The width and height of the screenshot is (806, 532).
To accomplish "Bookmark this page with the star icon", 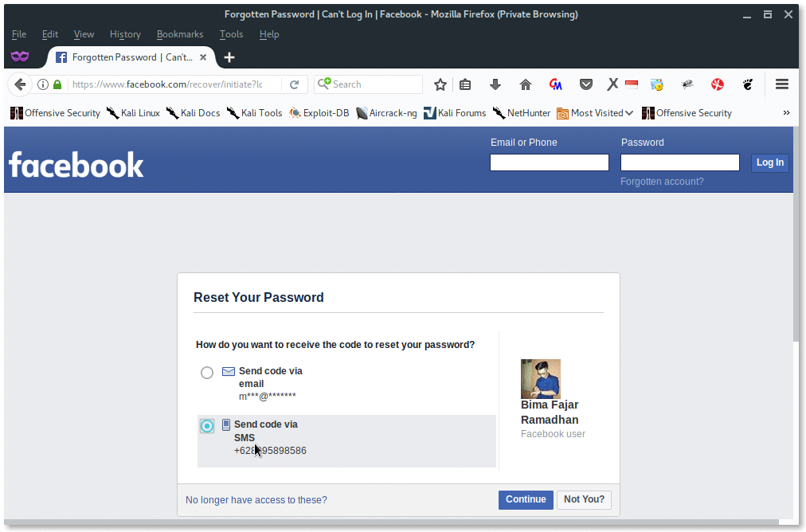I will point(440,84).
